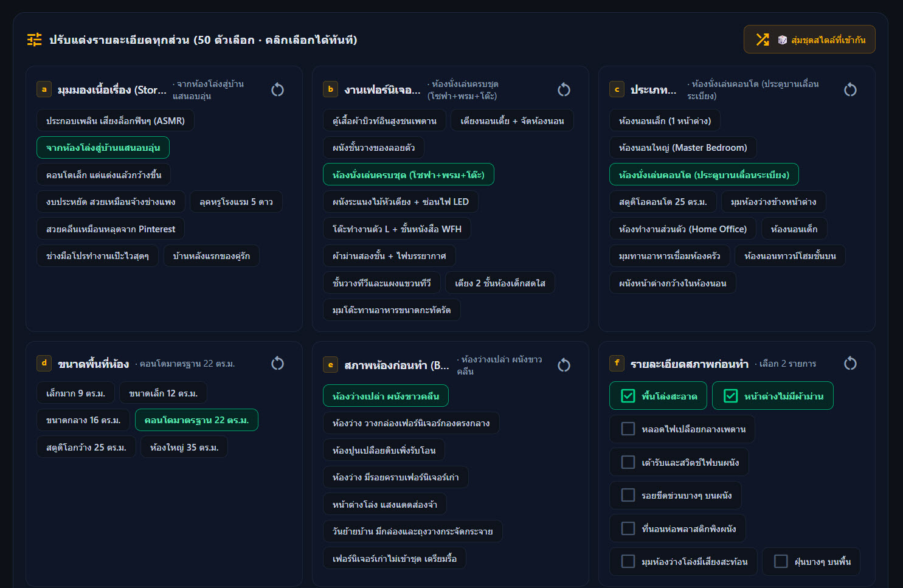903x588 pixels.
Task: Choose ตู้เสื้อผ้าบิวท์อินสูงชนเพดาน chip
Action: pyautogui.click(x=384, y=120)
